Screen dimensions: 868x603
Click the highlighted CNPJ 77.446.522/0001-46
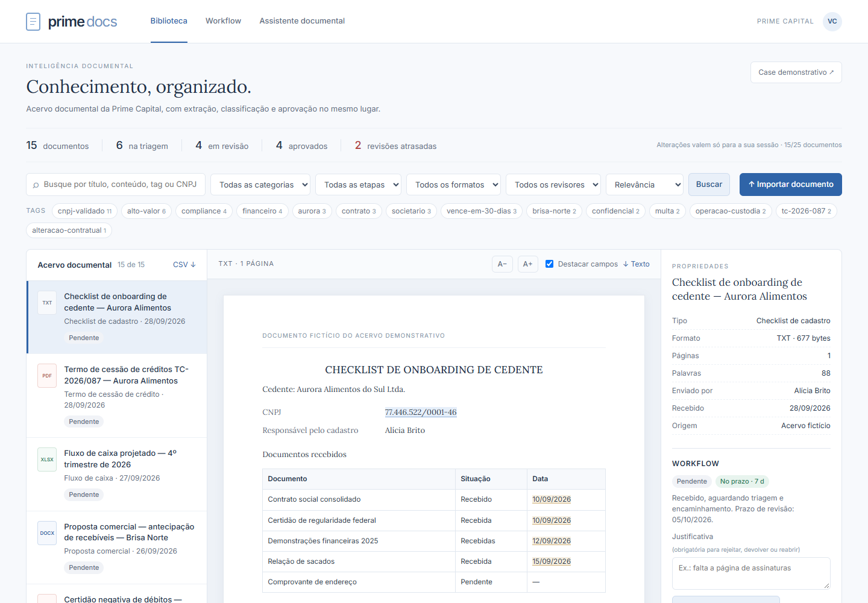click(x=421, y=412)
